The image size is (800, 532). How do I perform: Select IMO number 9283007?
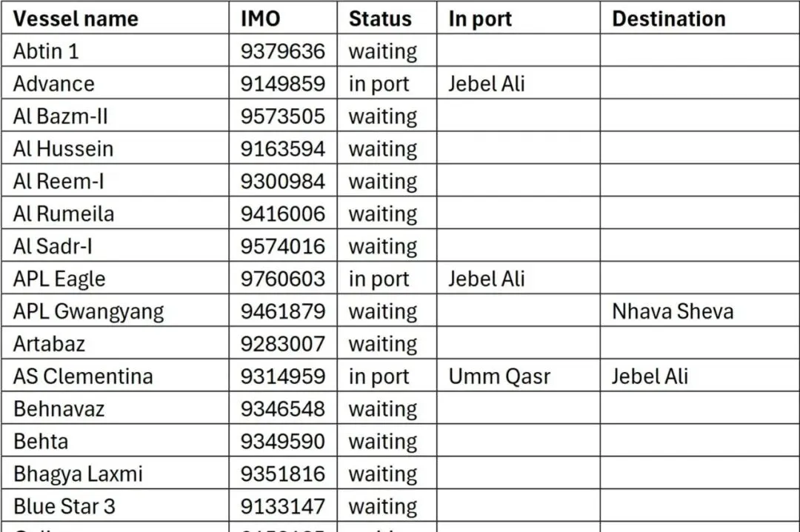tap(282, 344)
